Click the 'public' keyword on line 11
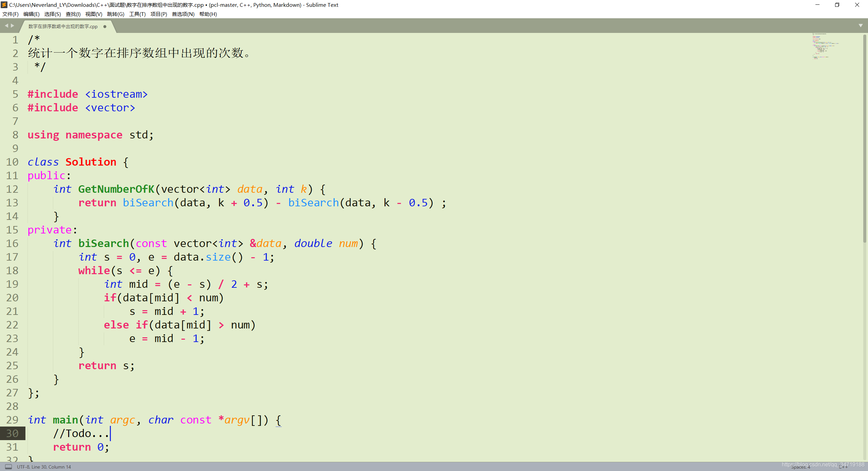This screenshot has width=868, height=471. pos(46,175)
